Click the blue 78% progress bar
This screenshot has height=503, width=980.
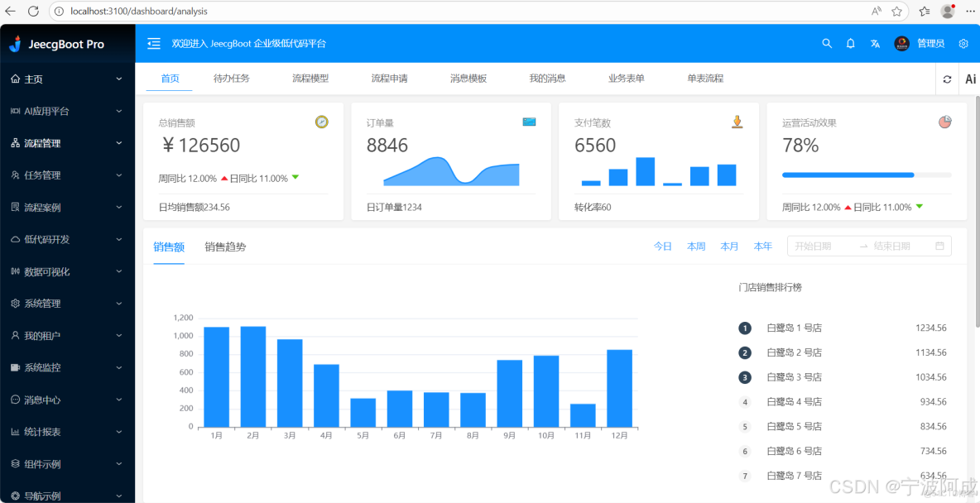click(847, 175)
